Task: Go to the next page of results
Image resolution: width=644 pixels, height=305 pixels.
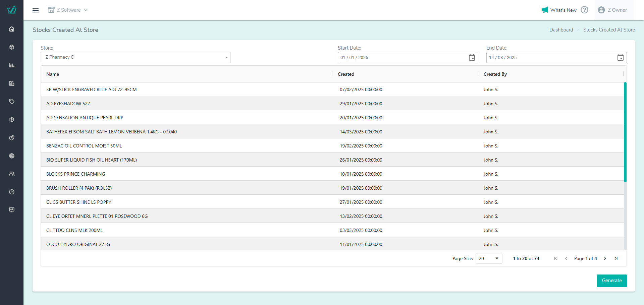Action: click(605, 258)
